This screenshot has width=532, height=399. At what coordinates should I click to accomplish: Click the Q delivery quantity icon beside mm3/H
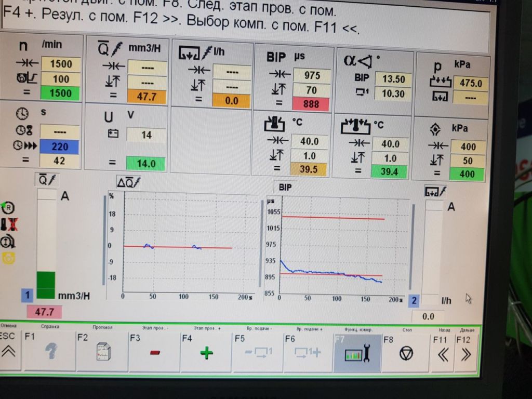[x=109, y=49]
